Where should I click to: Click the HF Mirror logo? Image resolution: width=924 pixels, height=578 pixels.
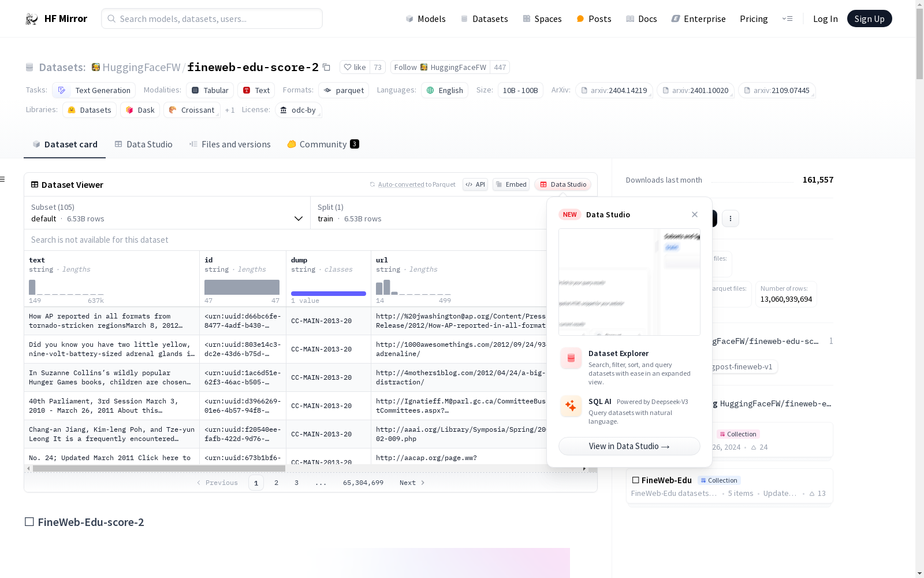[x=56, y=18]
